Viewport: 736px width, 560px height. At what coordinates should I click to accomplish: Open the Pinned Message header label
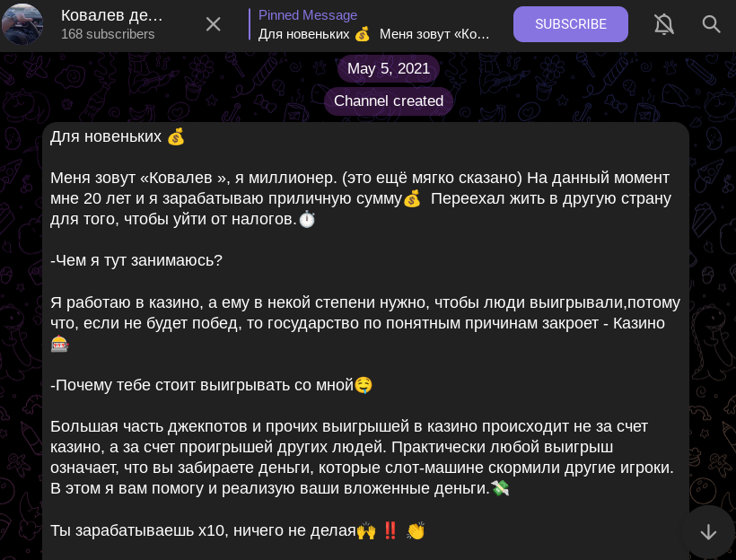(308, 15)
